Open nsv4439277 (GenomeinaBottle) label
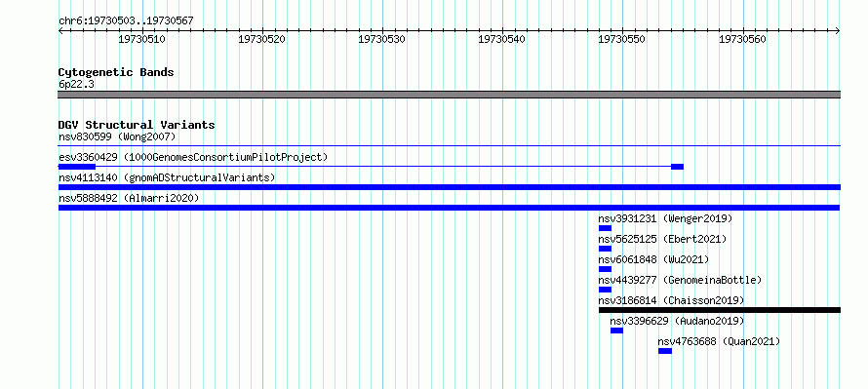This screenshot has width=868, height=389. coord(681,280)
